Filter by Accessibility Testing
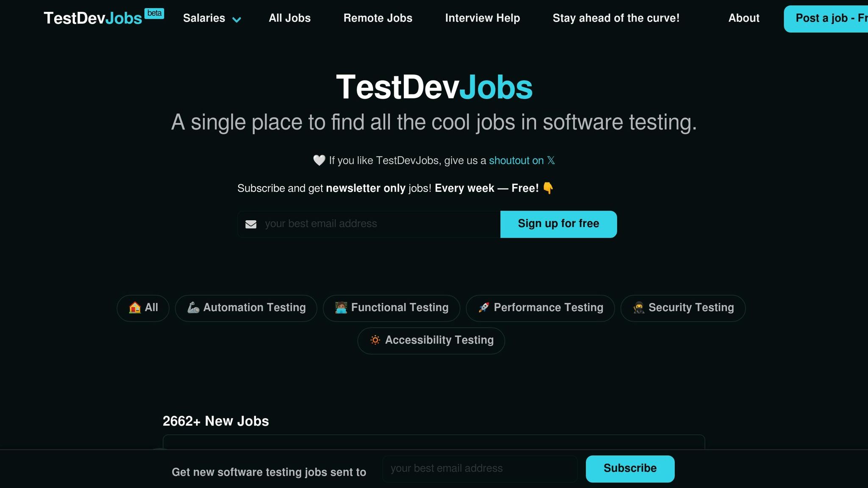 tap(431, 341)
